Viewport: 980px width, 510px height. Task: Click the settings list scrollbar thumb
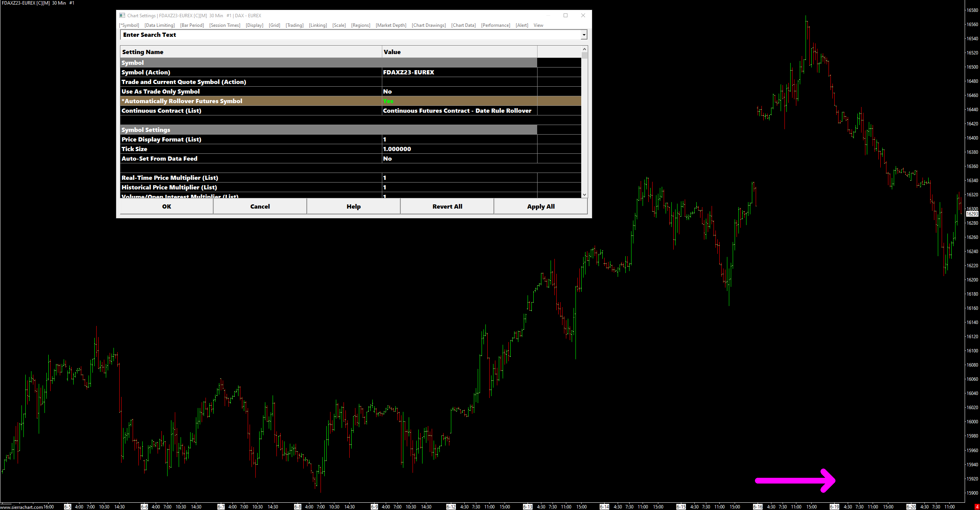[584, 56]
